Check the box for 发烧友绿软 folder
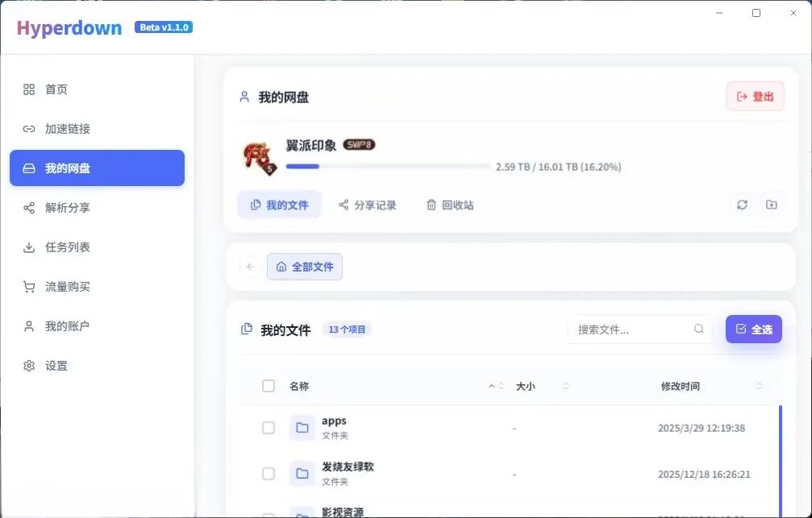This screenshot has height=518, width=812. click(269, 474)
